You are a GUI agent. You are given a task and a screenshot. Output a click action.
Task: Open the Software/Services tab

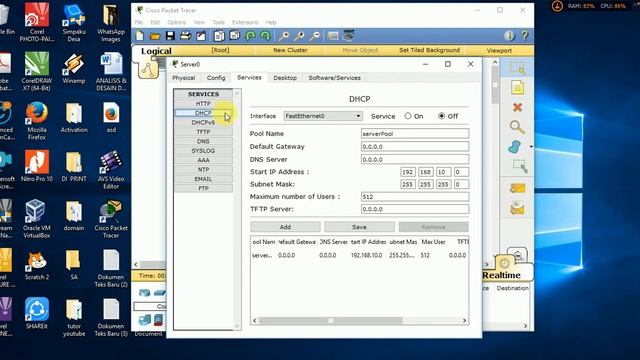click(334, 78)
